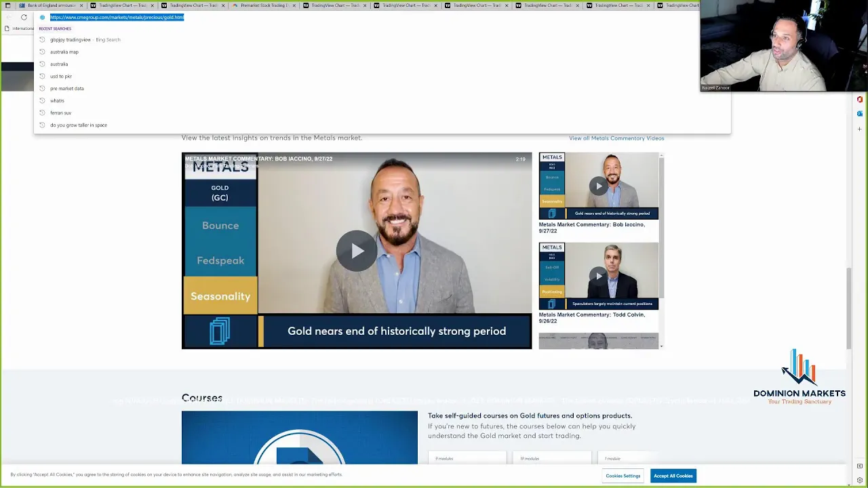Open 'Metals Market Commentary: Bob Iaccino, 9/27/22' title link
This screenshot has height=488, width=868.
pos(591,228)
